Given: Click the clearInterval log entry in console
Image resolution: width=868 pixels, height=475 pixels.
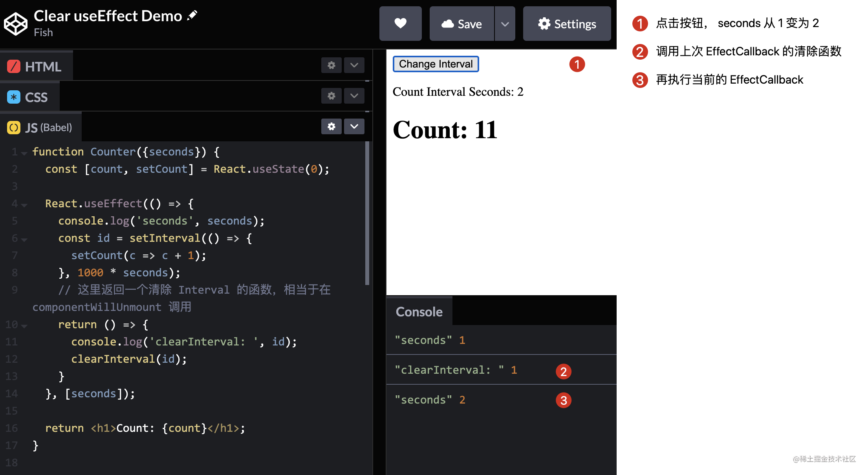Looking at the screenshot, I should (456, 369).
